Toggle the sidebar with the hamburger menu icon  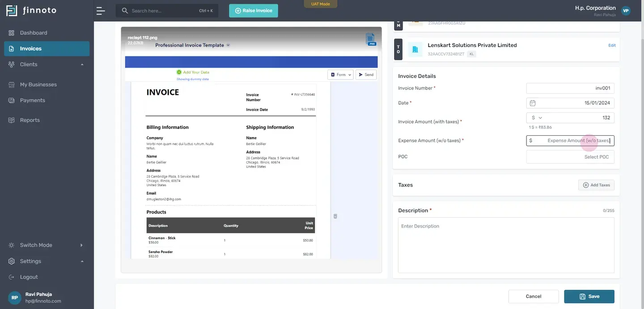point(101,11)
